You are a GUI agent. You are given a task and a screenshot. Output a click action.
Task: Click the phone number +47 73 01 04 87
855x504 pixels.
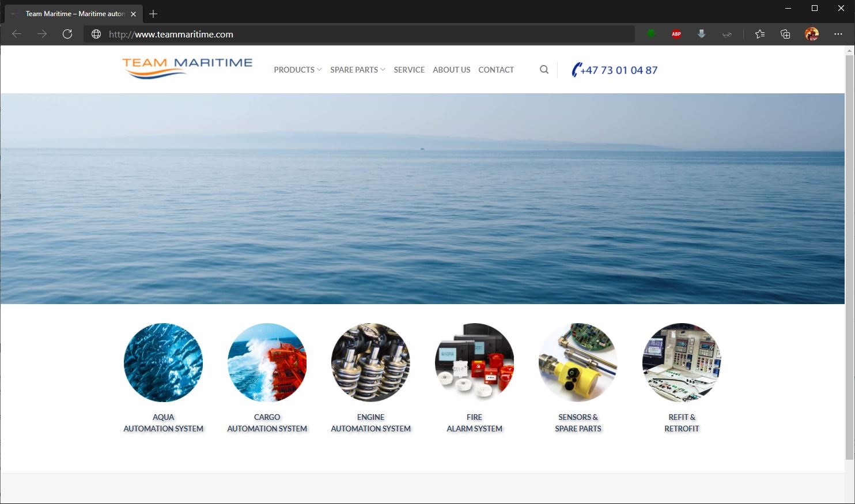619,70
